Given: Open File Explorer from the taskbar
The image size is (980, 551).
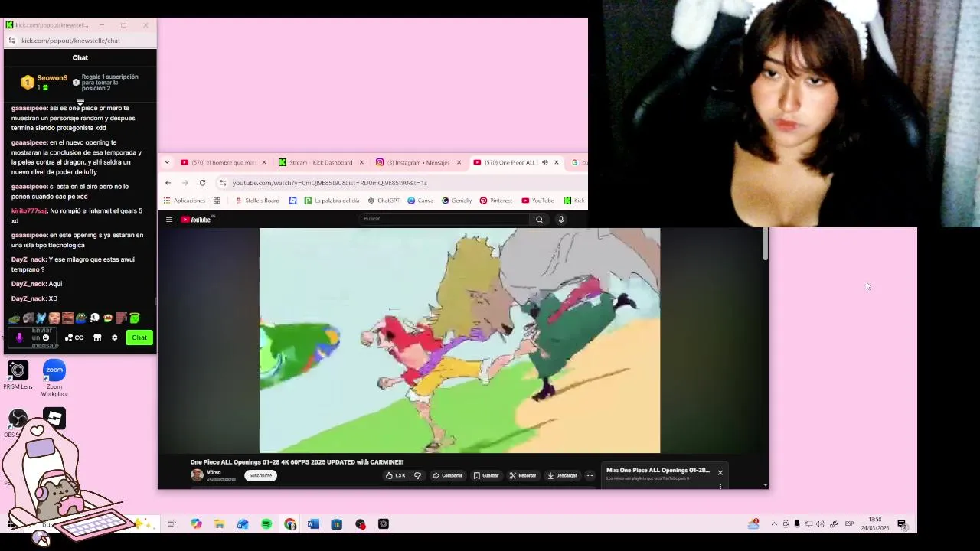Looking at the screenshot, I should (x=220, y=524).
